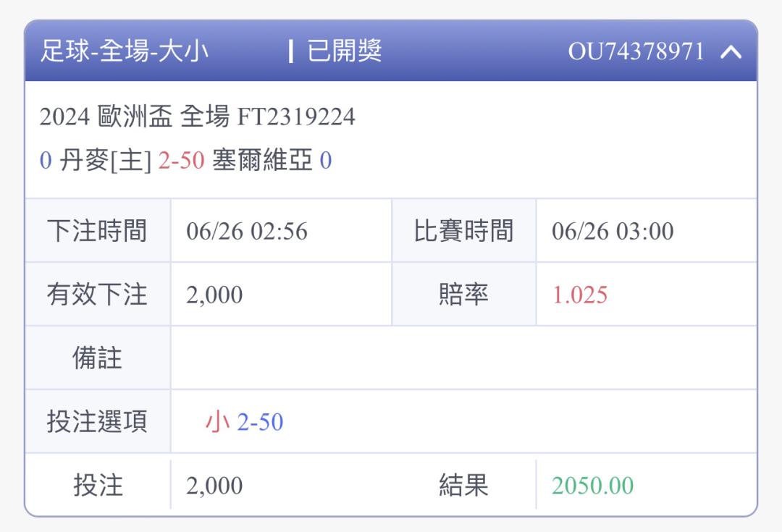
Task: Click the 丹麥[主] team name
Action: pyautogui.click(x=105, y=161)
